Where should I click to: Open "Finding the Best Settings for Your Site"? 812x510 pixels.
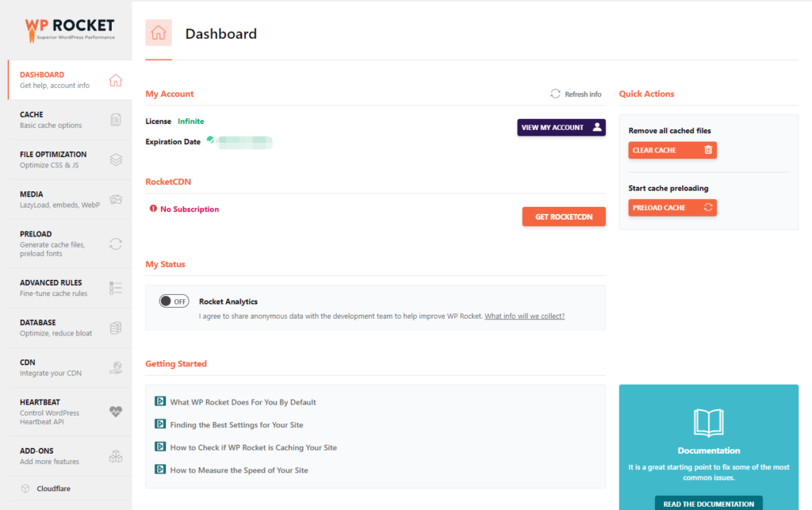[236, 425]
